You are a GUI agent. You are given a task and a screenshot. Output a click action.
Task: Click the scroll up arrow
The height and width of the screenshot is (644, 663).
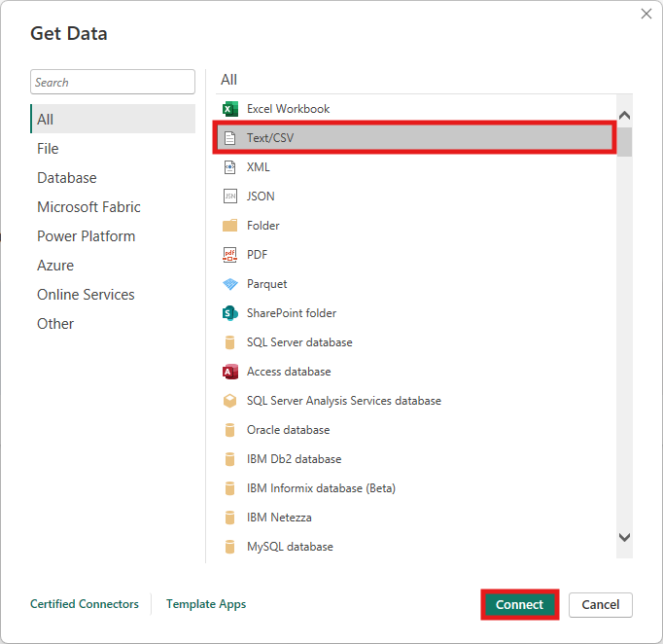624,115
